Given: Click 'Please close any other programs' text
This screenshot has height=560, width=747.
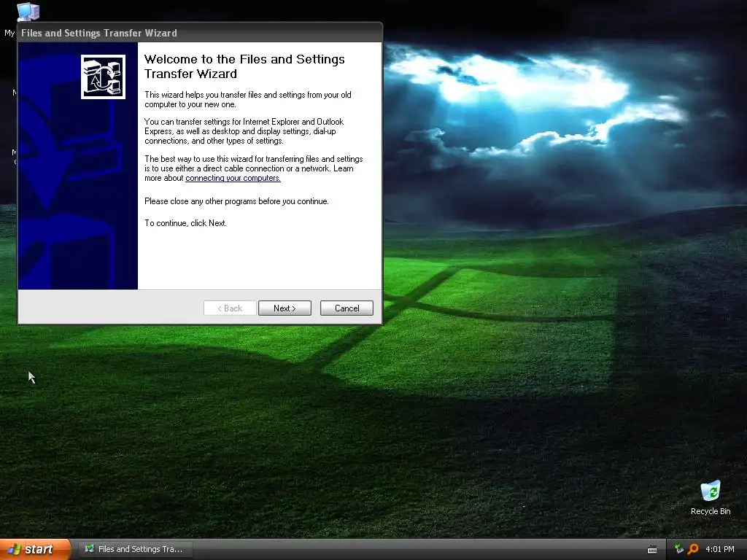Looking at the screenshot, I should [236, 201].
